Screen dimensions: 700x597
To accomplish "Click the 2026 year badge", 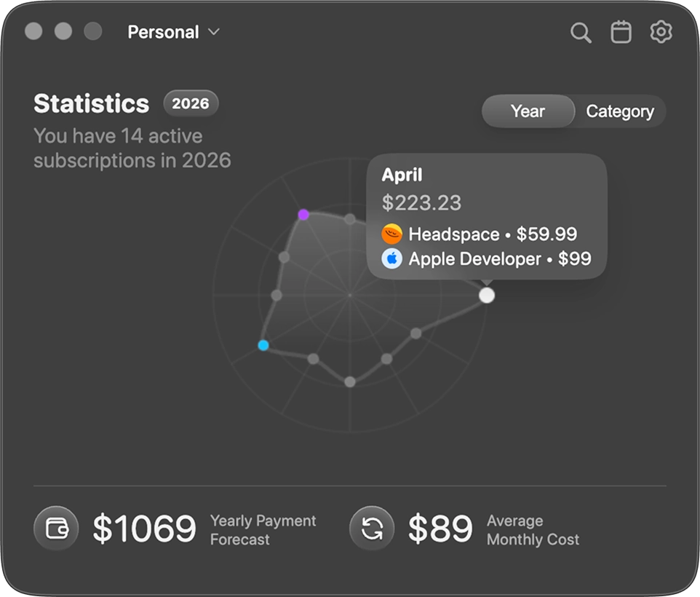I will coord(191,104).
